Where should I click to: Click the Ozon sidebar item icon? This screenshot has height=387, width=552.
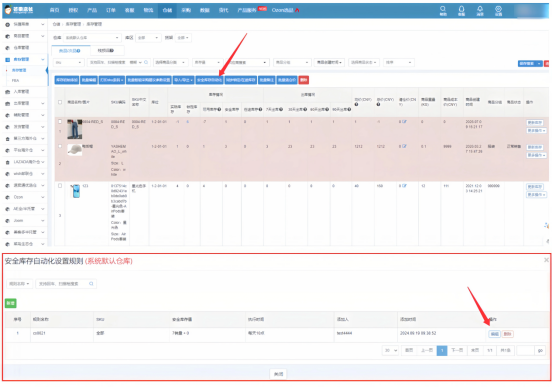click(7, 197)
